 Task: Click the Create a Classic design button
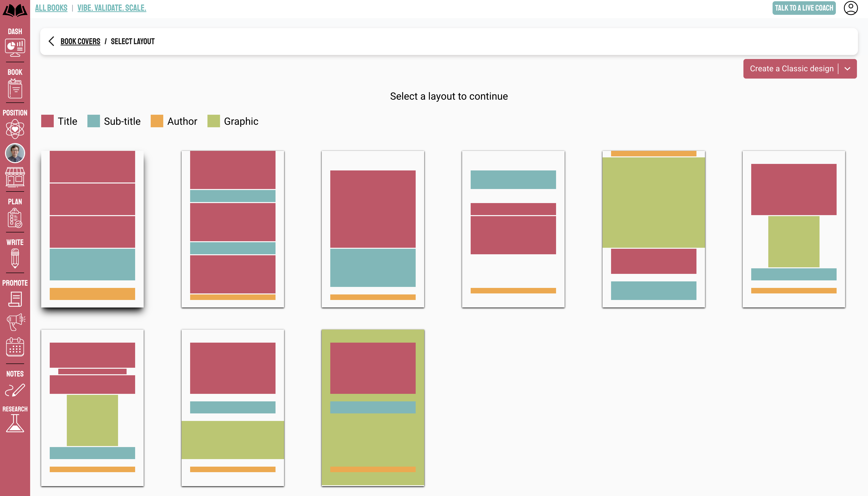pos(791,69)
